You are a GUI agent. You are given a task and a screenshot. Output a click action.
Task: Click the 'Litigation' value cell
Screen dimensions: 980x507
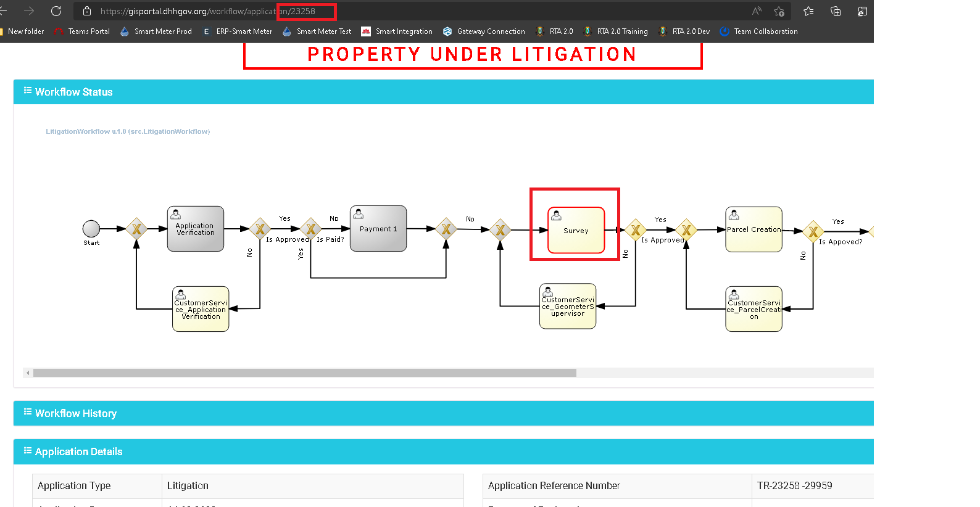[313, 486]
